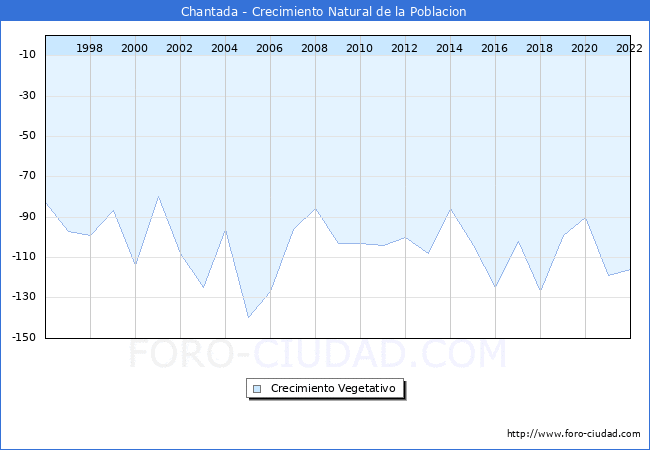Click the 1998 year label

89,48
